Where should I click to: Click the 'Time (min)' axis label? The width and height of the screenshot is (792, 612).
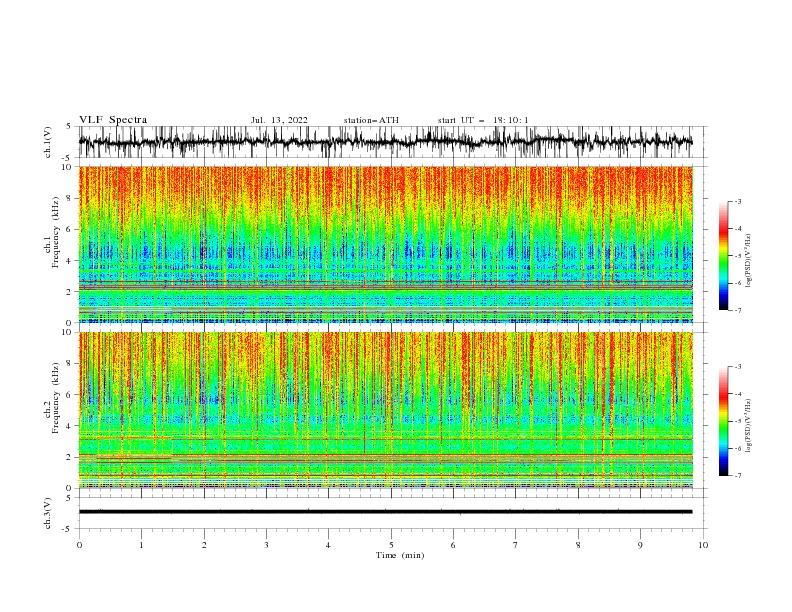coord(400,555)
